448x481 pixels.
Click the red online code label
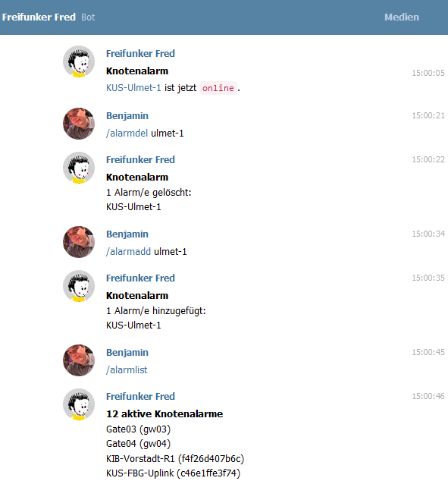218,88
